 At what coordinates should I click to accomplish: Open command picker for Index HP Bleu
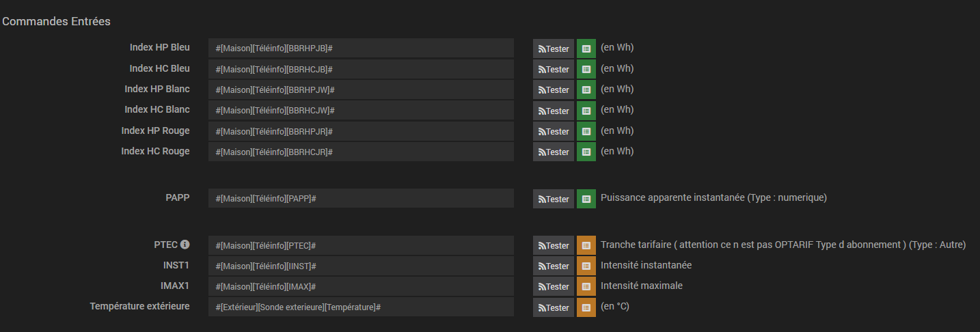click(586, 49)
